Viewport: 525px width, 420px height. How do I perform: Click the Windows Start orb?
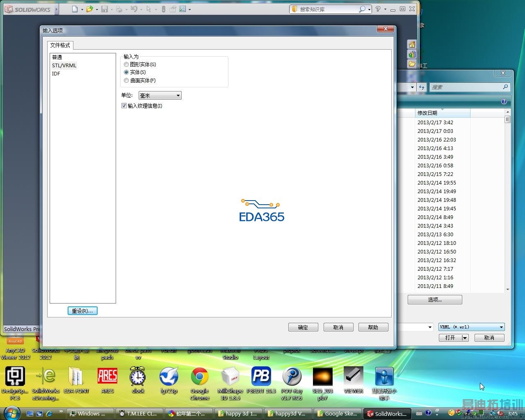12,413
